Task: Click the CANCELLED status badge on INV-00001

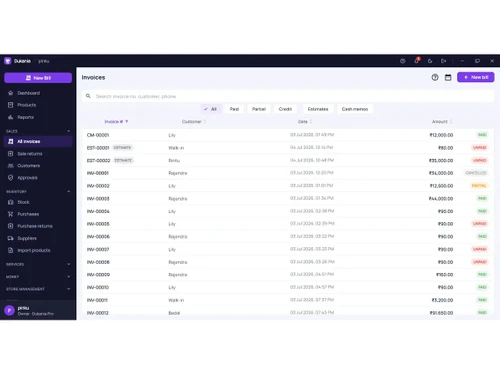Action: (x=476, y=173)
